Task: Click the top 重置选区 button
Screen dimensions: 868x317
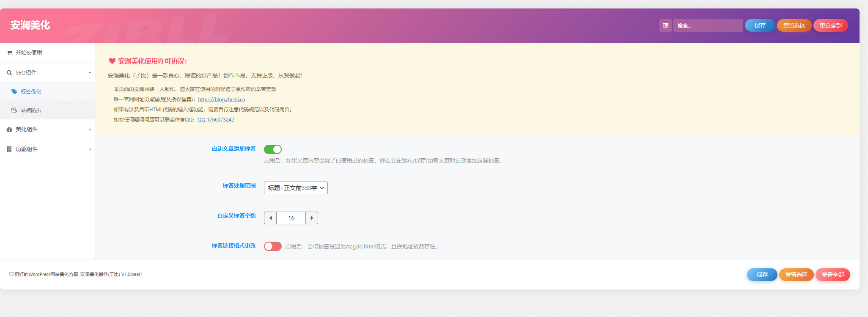Action: (x=794, y=25)
